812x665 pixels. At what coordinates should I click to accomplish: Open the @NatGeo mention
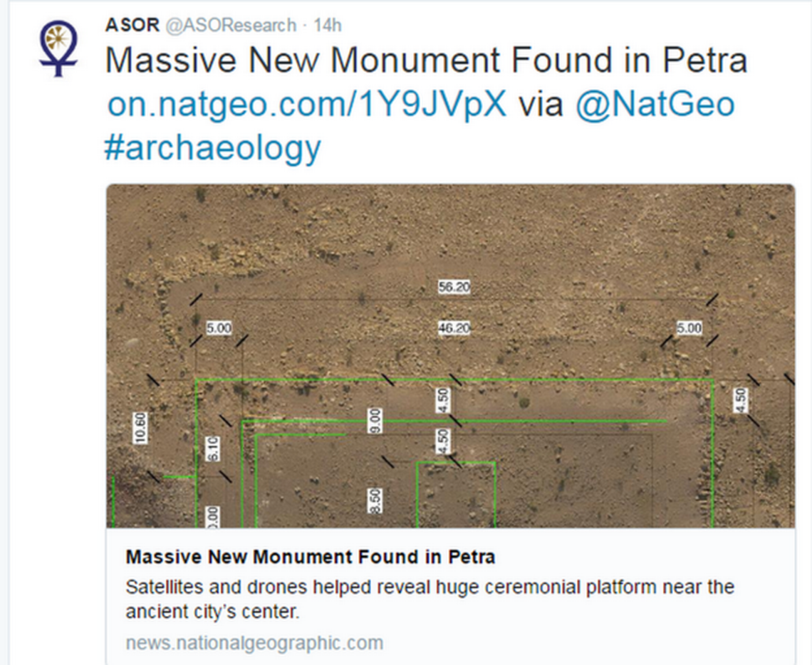coord(655,104)
